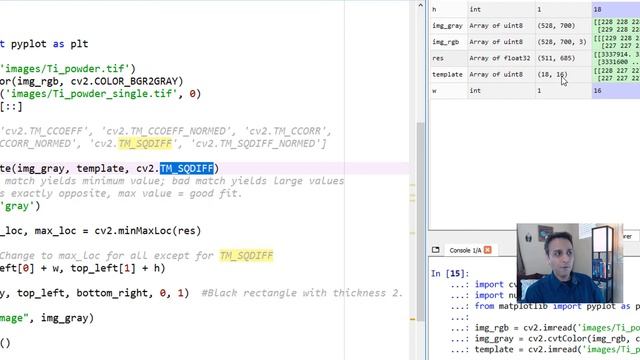Select variable name 'img_gray' in Variable explorer

tap(447, 25)
